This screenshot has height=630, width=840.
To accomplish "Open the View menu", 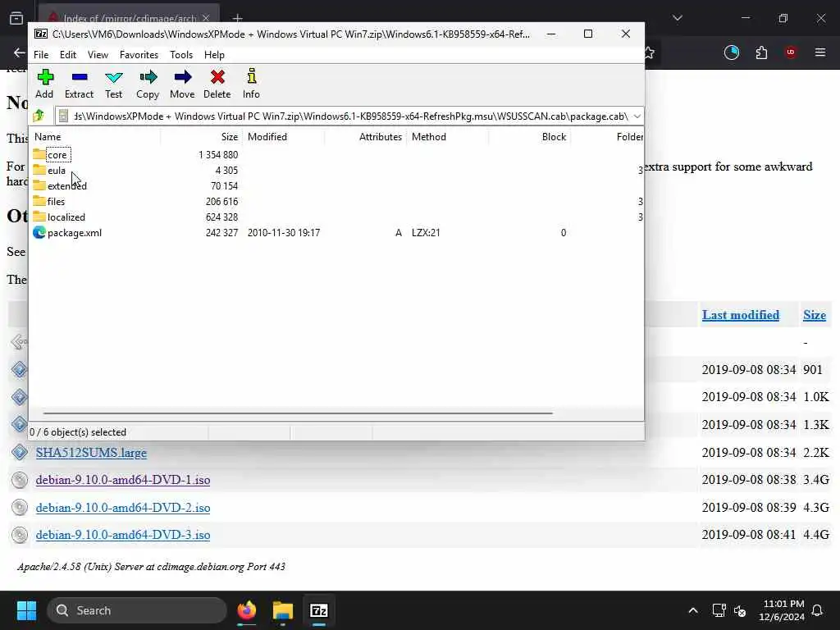I will pyautogui.click(x=98, y=55).
